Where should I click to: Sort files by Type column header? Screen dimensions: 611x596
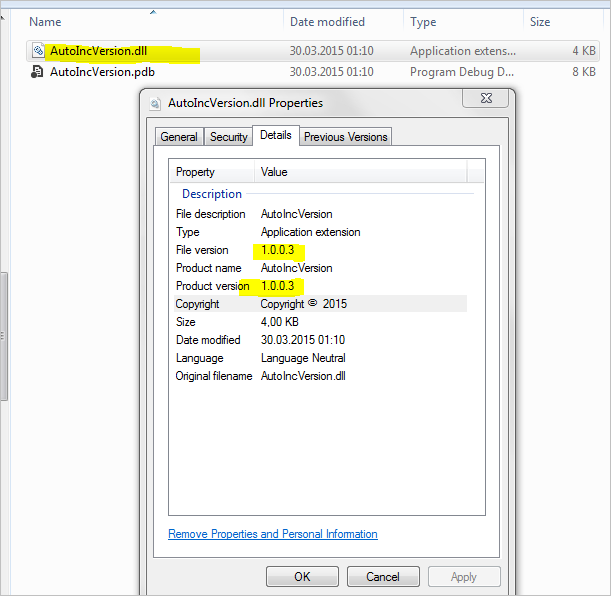point(423,22)
